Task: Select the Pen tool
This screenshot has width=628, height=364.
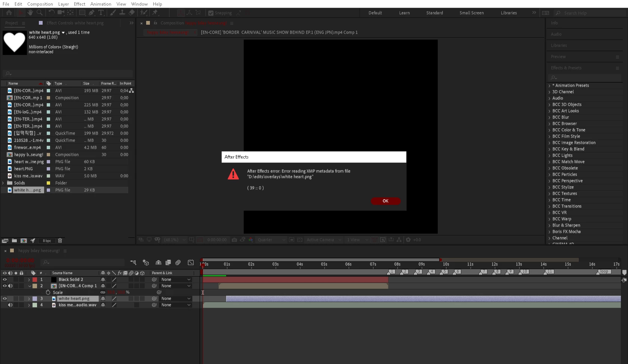Action: 92,13
